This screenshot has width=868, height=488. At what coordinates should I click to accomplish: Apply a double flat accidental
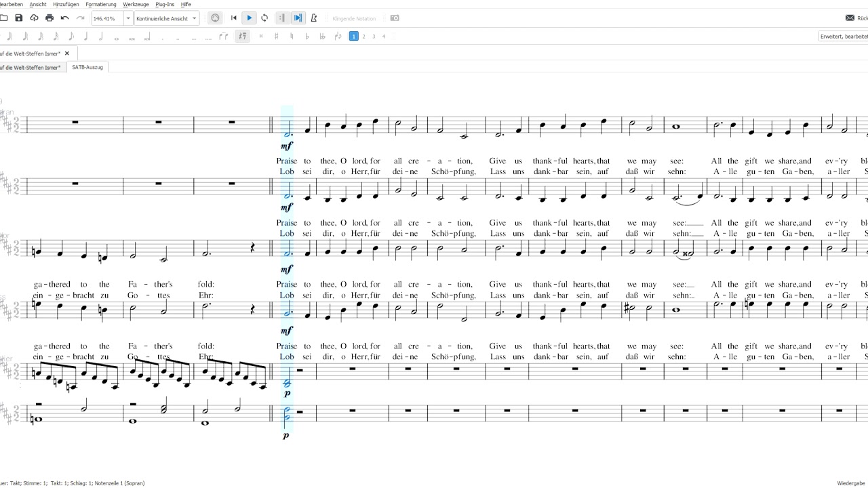click(x=322, y=37)
